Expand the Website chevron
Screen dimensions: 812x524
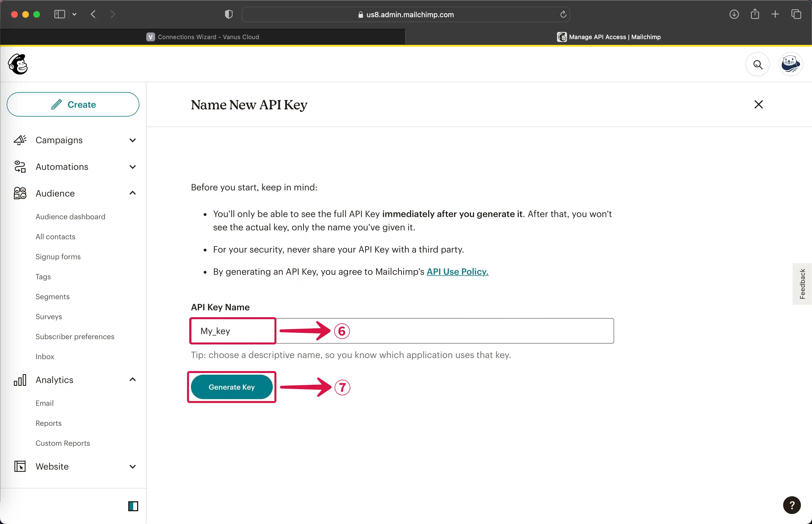tap(133, 467)
